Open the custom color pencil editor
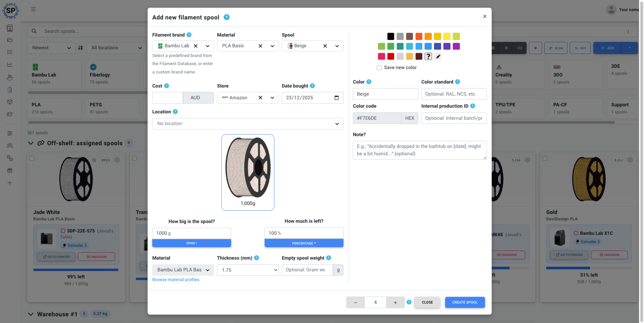 [438, 56]
